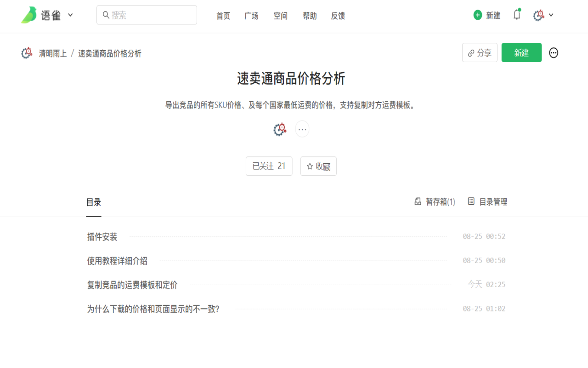
Task: Click inside the 搜索 search field
Action: click(147, 14)
